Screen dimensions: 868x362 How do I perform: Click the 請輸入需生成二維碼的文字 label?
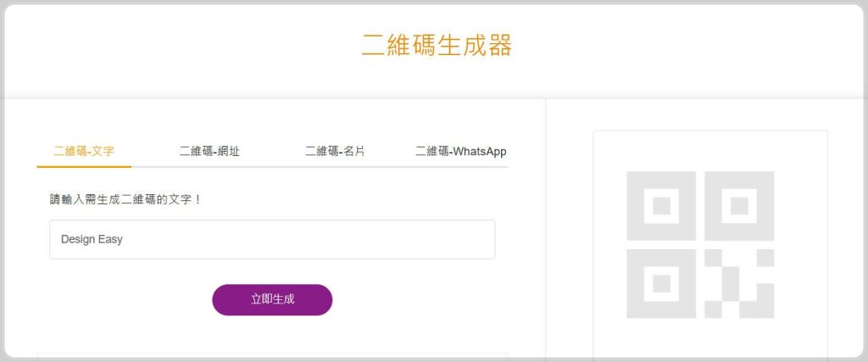click(x=126, y=200)
